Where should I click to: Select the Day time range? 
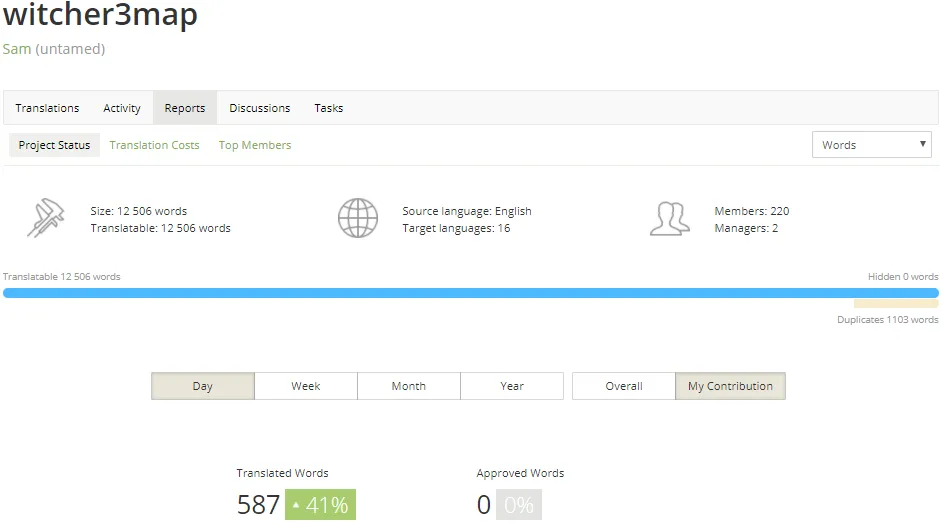pos(203,386)
